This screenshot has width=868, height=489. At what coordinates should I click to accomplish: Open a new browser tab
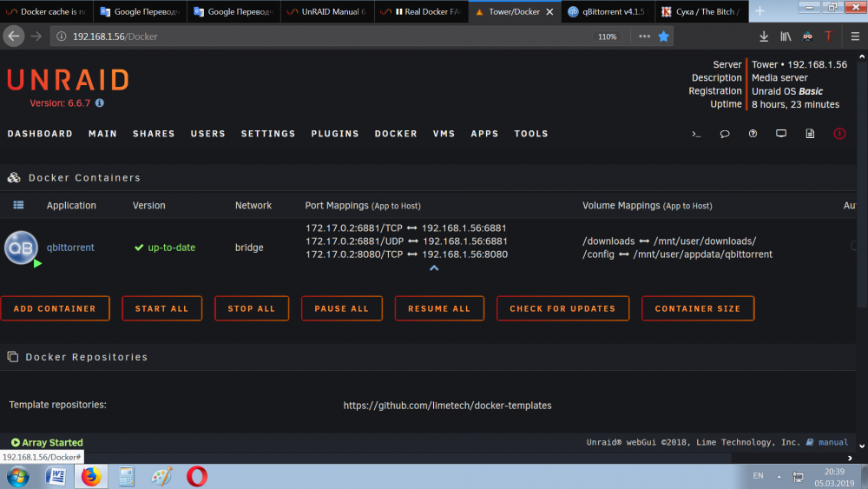pos(760,11)
